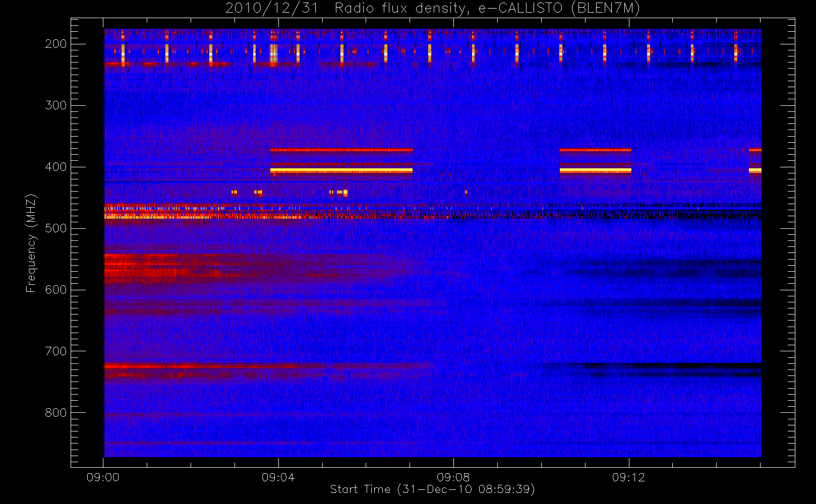The image size is (816, 504).
Task: Click the 'Start Time (31-Dec-10 08:59:39)' label
Action: [432, 489]
